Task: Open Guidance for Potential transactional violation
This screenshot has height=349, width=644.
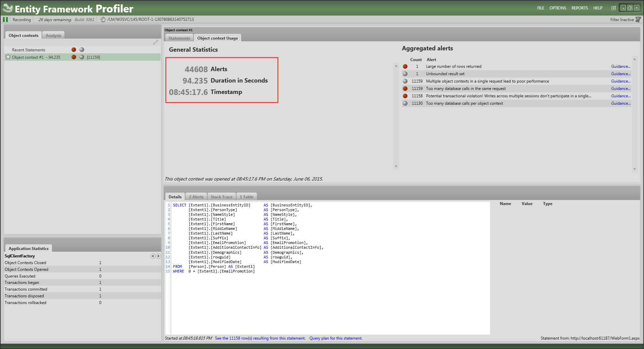Action: [621, 96]
